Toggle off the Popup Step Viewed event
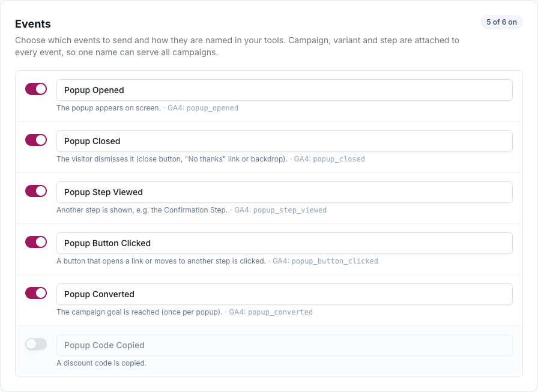The width and height of the screenshot is (538, 392). [36, 191]
